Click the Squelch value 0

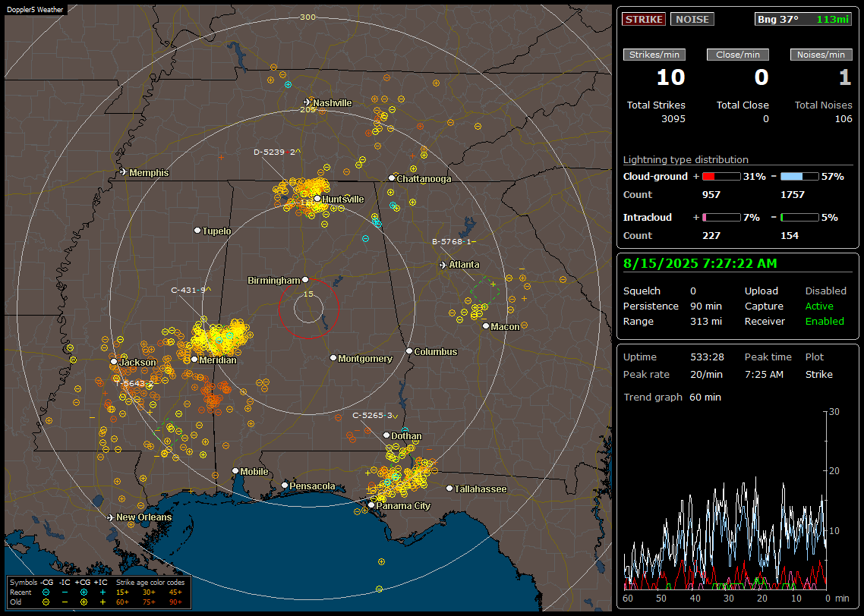tap(693, 291)
